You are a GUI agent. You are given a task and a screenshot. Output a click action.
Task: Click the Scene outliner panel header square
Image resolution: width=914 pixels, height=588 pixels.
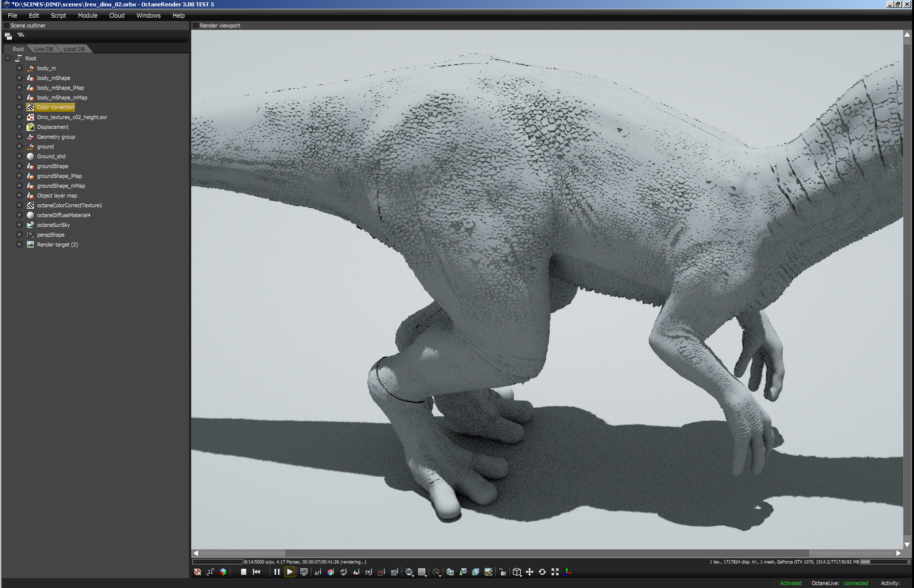pyautogui.click(x=6, y=25)
